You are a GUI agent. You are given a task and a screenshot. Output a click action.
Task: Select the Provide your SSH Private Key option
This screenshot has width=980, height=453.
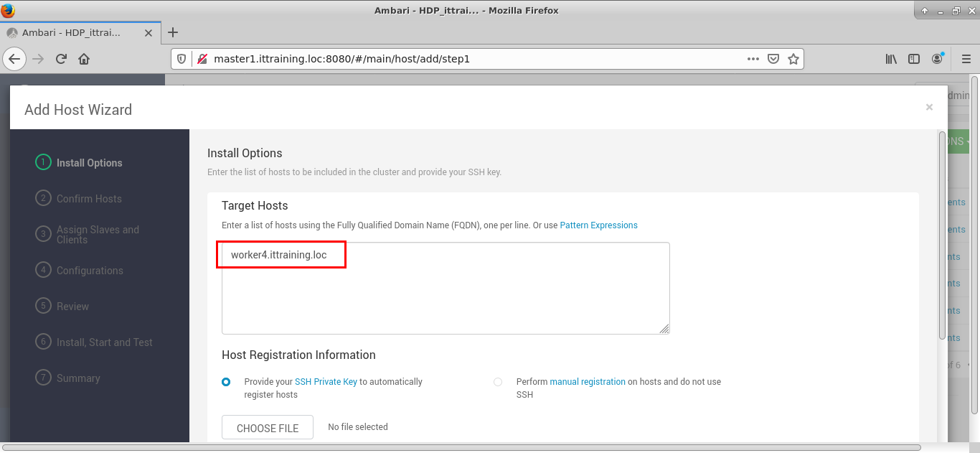226,382
